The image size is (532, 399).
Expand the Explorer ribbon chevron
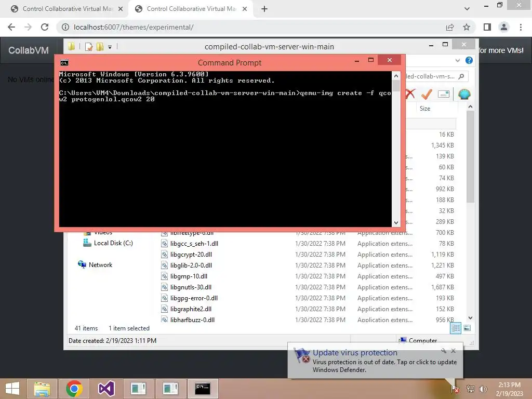457,60
